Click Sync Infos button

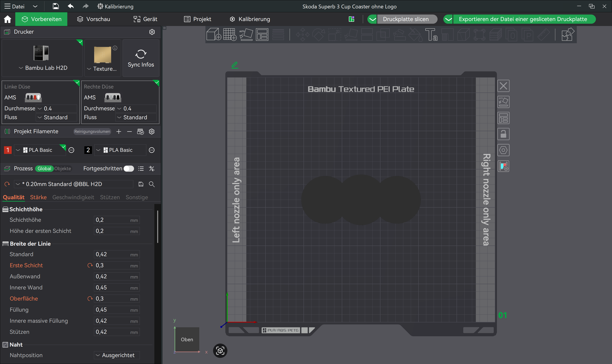click(141, 58)
